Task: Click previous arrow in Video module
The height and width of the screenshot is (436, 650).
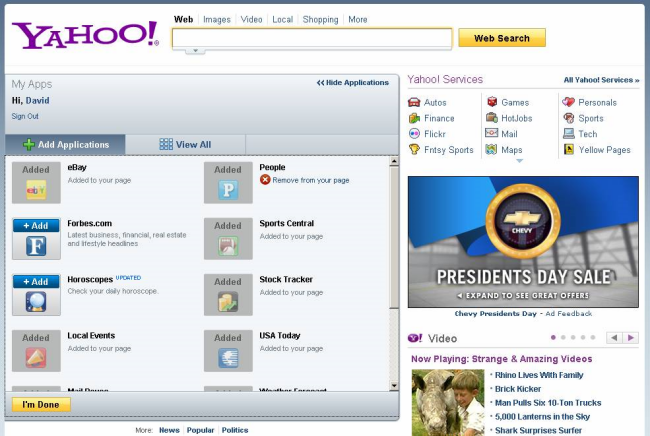Action: click(614, 338)
